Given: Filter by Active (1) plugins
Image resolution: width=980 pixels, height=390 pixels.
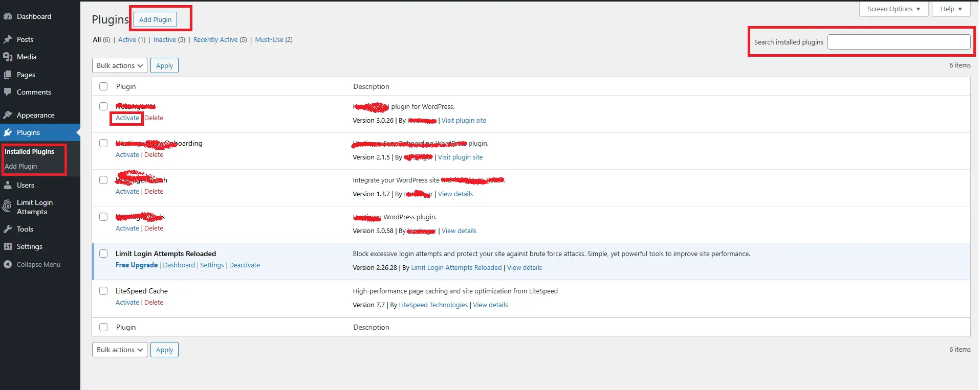Looking at the screenshot, I should click(x=132, y=39).
